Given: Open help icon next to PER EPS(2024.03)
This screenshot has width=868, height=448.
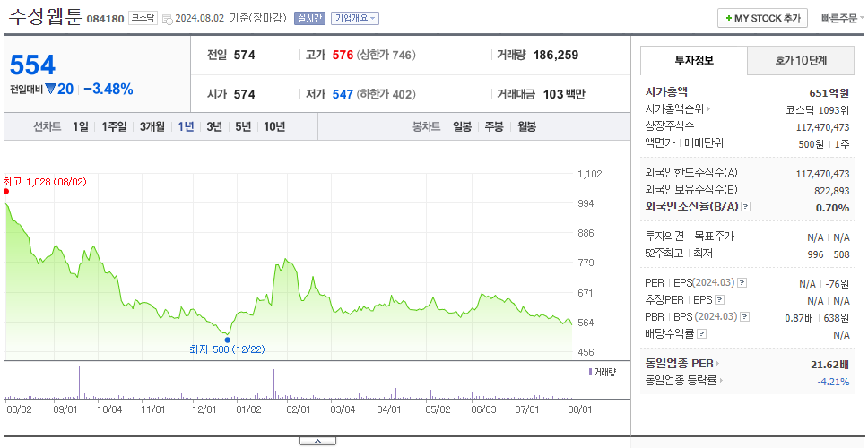Looking at the screenshot, I should [x=742, y=283].
